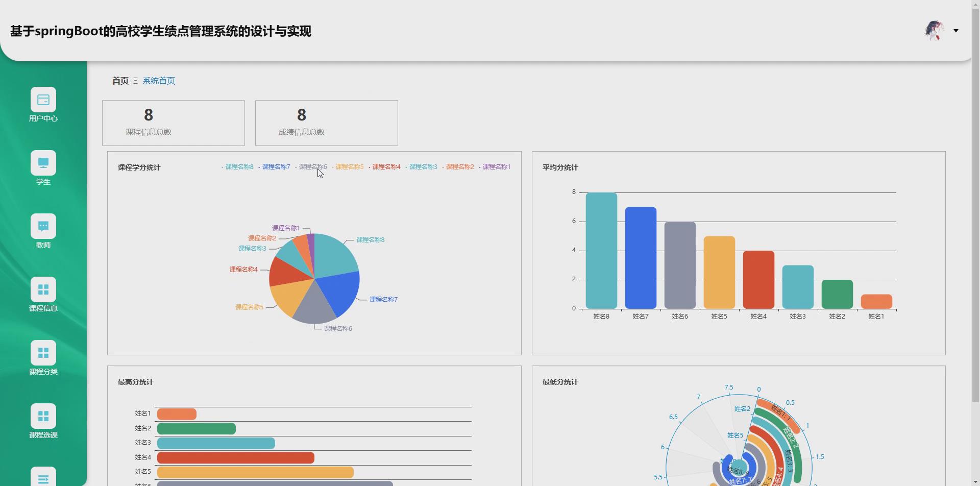Image resolution: width=980 pixels, height=486 pixels.
Task: Click the 姓名3 bar in 平均分统计
Action: [x=798, y=287]
